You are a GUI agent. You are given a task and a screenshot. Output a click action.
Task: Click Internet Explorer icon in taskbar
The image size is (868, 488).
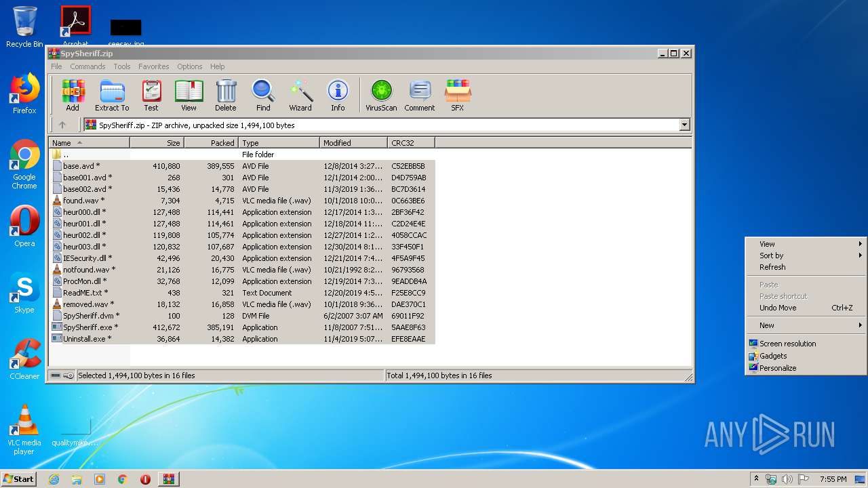(54, 479)
